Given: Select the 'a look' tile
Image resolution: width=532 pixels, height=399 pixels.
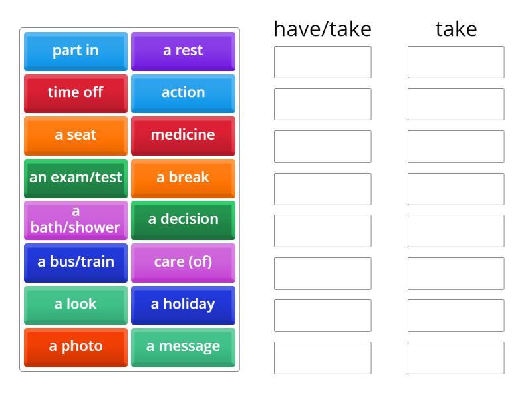Looking at the screenshot, I should (75, 305).
